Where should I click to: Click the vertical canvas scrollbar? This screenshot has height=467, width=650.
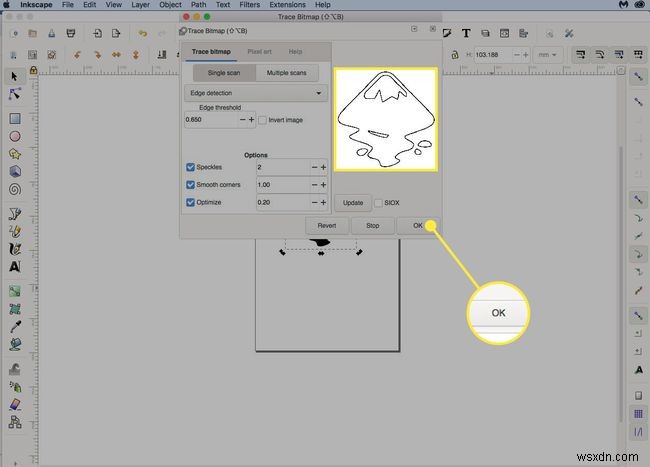point(621,284)
